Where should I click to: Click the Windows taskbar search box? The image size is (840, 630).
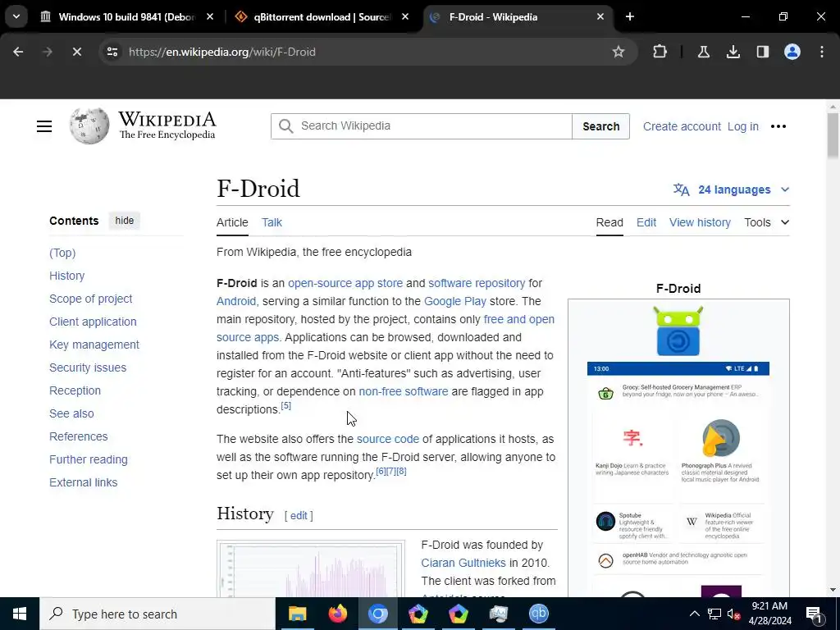(157, 614)
